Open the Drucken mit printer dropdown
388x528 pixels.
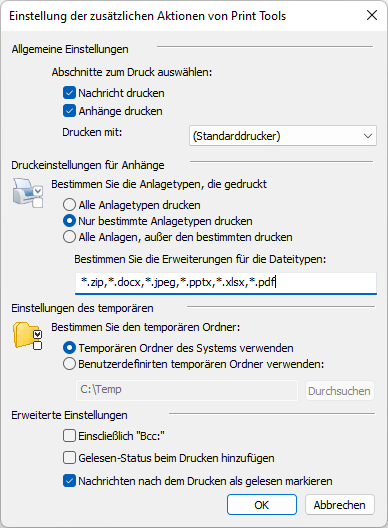click(x=283, y=136)
